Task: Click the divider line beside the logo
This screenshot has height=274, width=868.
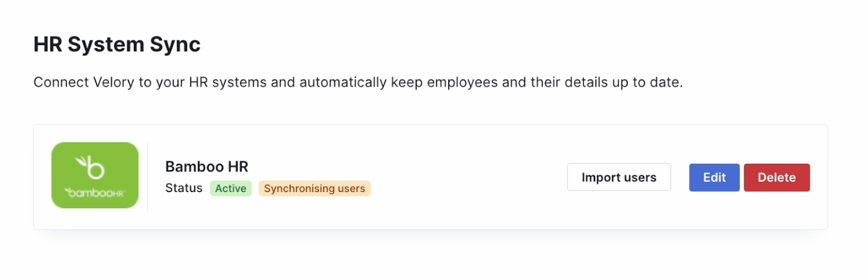Action: click(148, 177)
